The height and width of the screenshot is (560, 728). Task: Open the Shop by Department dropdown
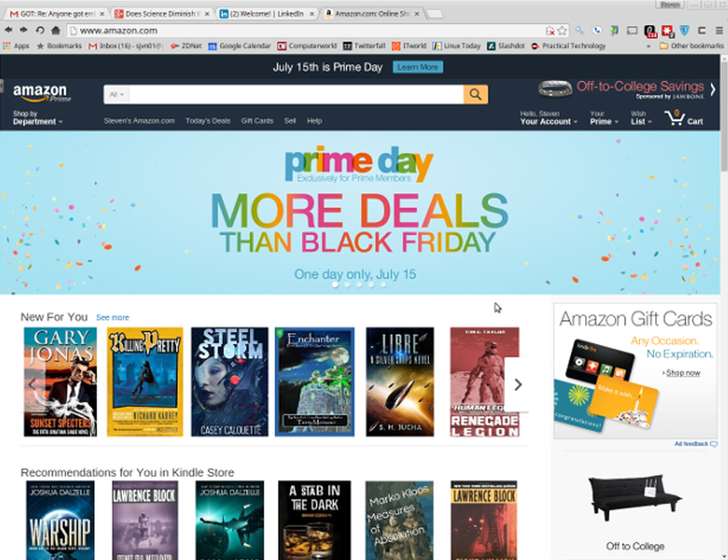pyautogui.click(x=37, y=117)
